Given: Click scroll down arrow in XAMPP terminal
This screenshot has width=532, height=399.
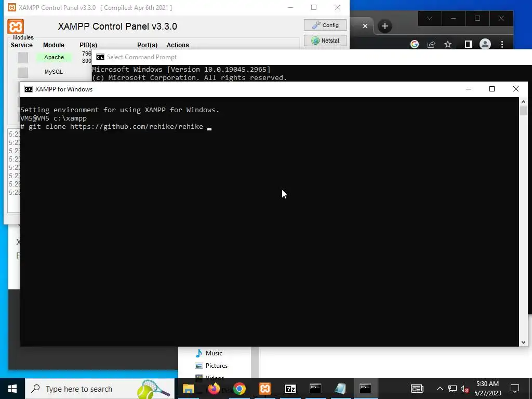Looking at the screenshot, I should coord(523,342).
